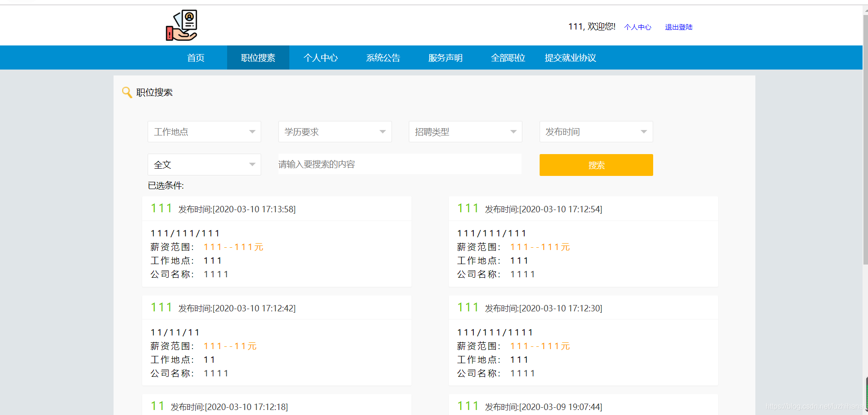Open job 111 posted 2020-03-10 17:12:30

pyautogui.click(x=468, y=307)
